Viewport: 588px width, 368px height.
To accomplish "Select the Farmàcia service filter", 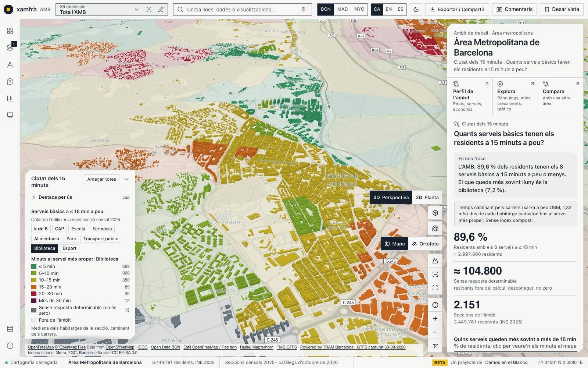I will [102, 229].
